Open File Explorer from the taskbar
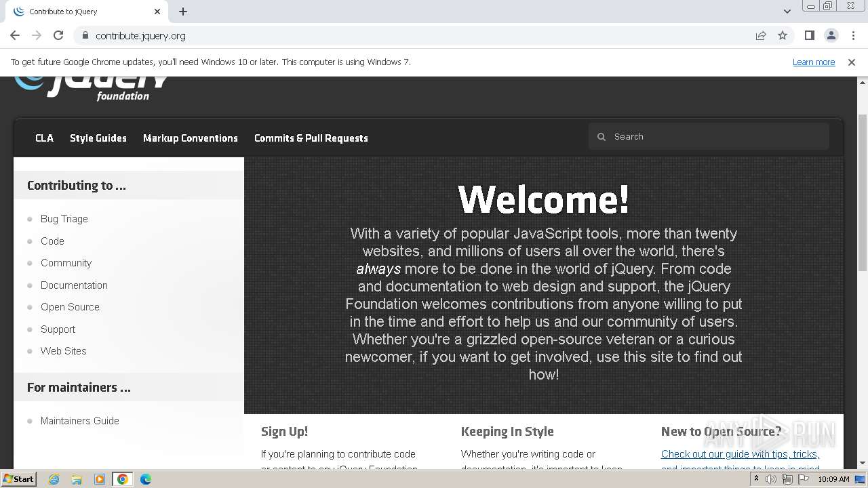The height and width of the screenshot is (488, 868). 77,479
